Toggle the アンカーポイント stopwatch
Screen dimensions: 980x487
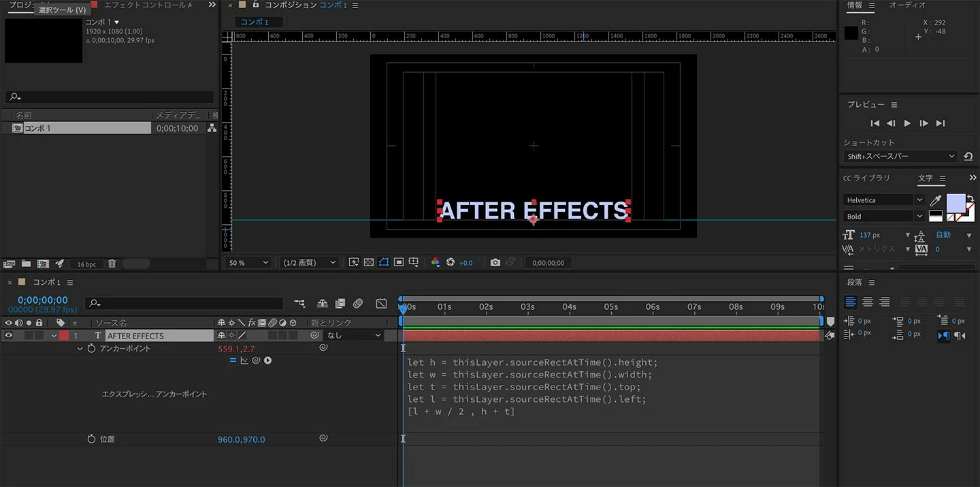[x=91, y=349]
